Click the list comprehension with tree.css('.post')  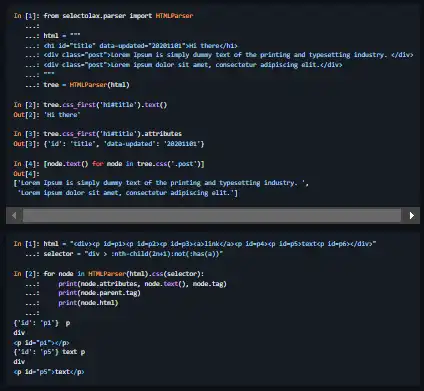pos(124,164)
